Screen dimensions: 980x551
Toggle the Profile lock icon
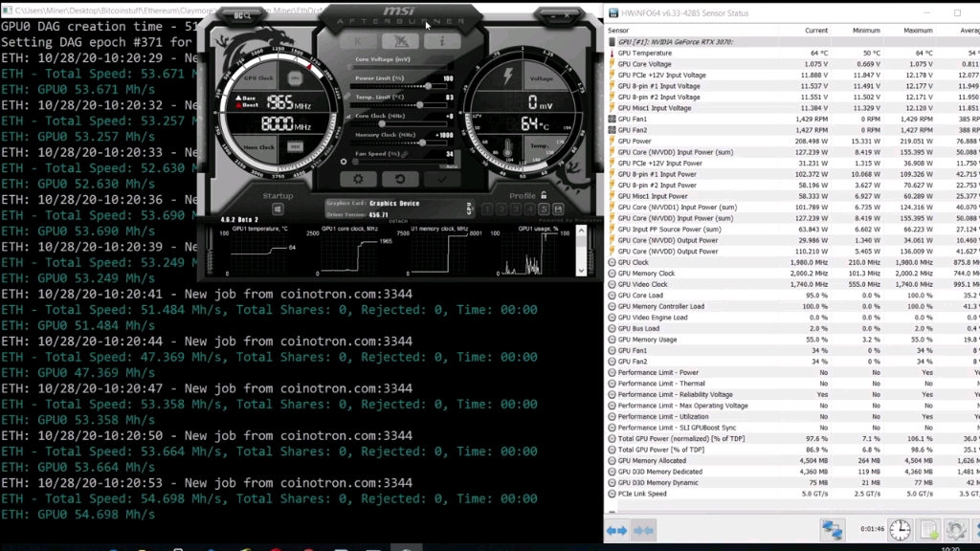click(x=544, y=195)
